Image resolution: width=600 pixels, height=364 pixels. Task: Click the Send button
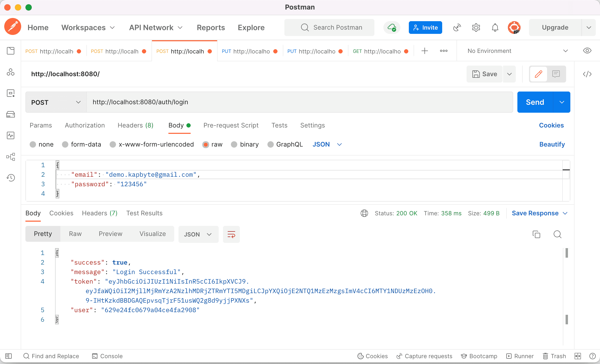(x=535, y=102)
